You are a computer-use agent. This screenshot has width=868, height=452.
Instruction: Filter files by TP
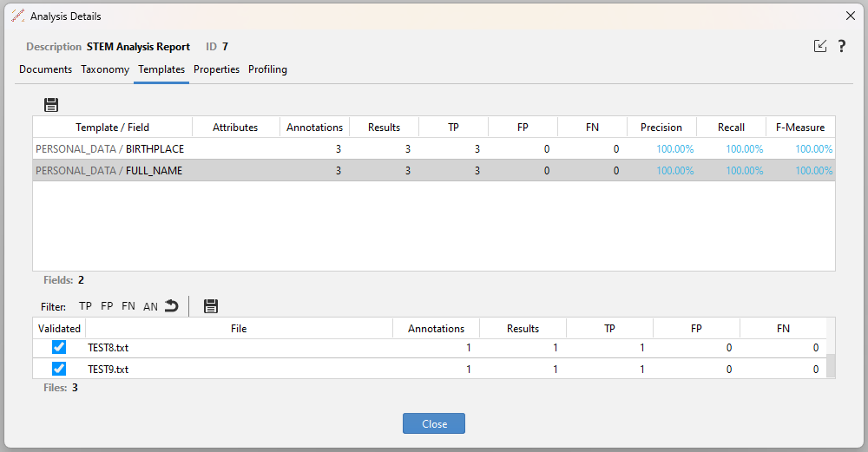click(85, 306)
